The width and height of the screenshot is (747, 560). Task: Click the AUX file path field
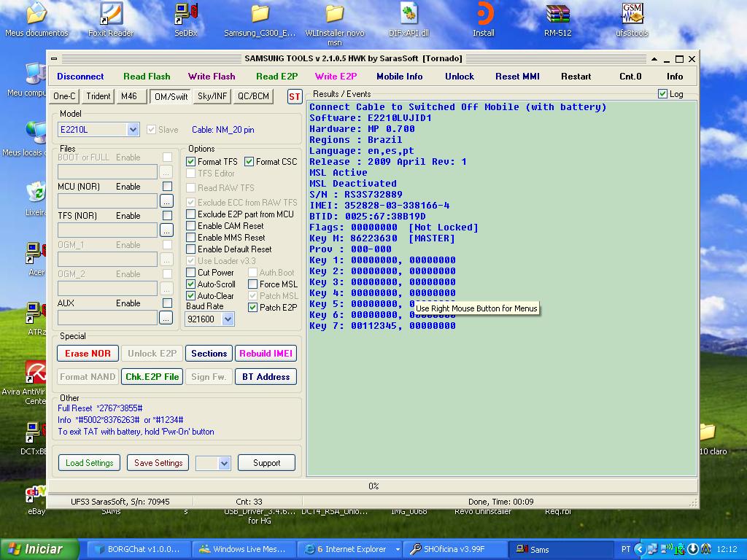pos(108,318)
